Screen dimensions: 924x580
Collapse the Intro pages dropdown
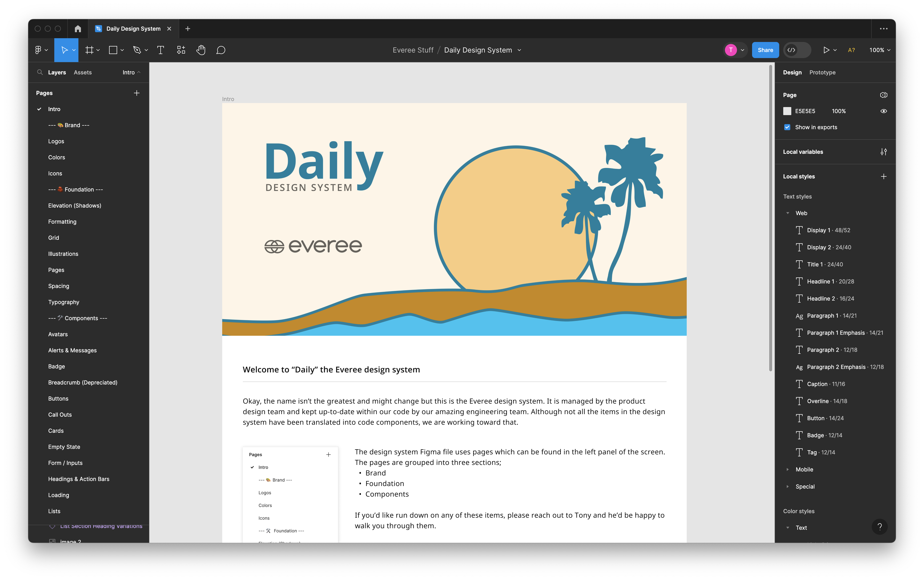click(x=132, y=72)
